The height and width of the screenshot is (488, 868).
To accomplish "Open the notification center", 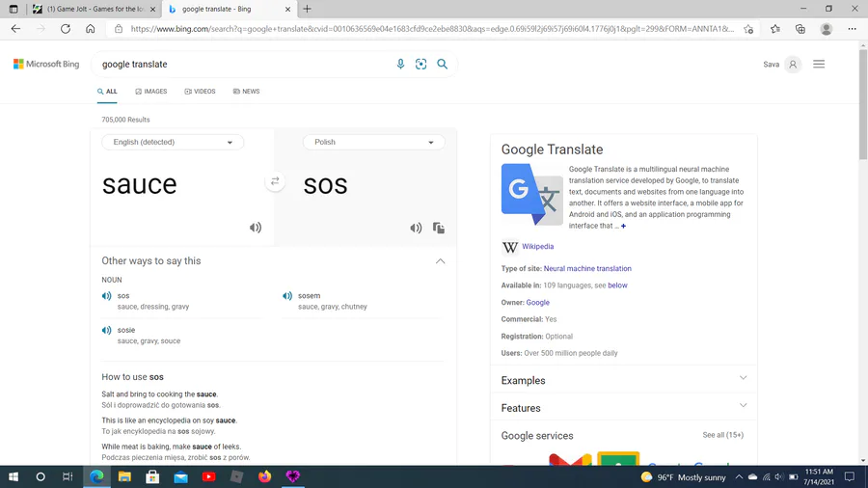I will coord(850,477).
